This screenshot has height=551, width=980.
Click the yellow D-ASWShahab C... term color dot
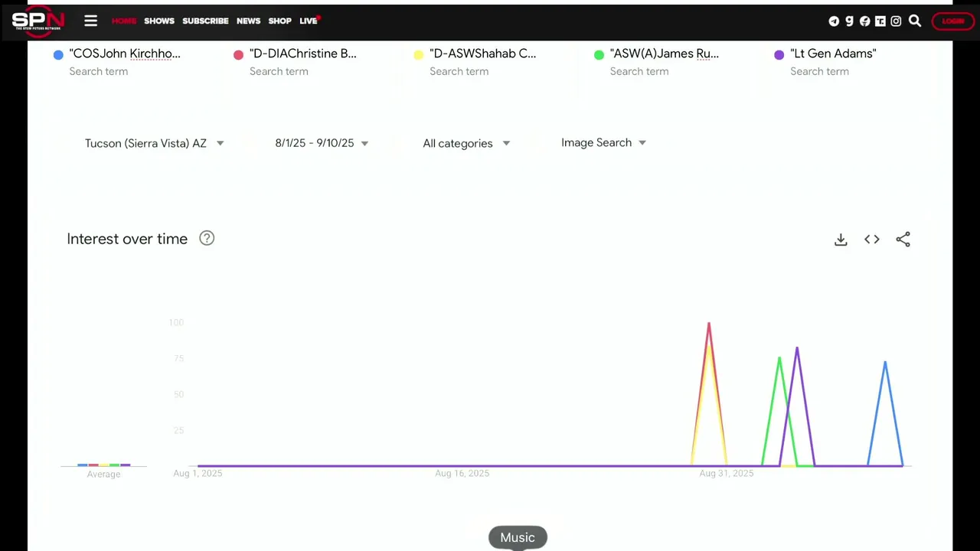[x=418, y=54]
